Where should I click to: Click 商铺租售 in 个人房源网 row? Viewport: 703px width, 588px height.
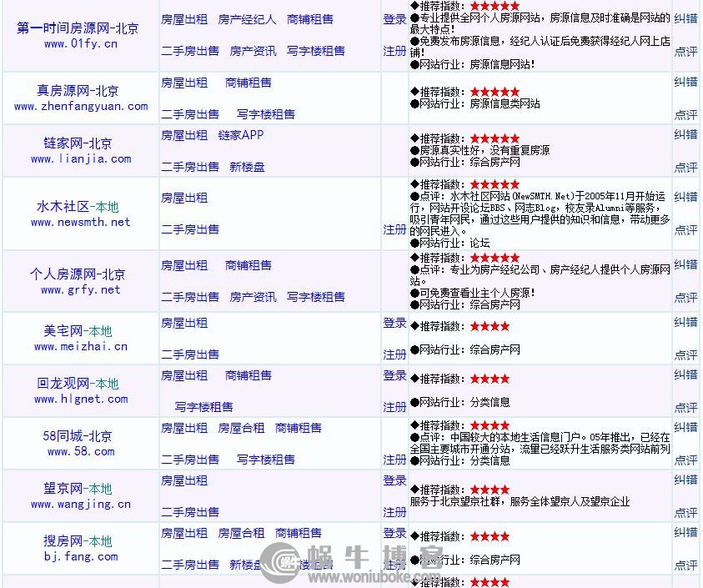[249, 265]
